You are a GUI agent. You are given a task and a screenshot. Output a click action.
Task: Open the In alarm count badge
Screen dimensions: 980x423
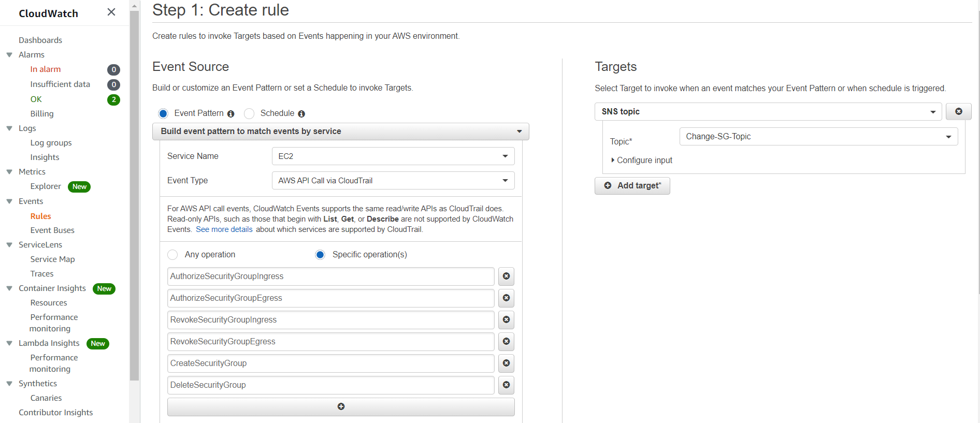113,69
